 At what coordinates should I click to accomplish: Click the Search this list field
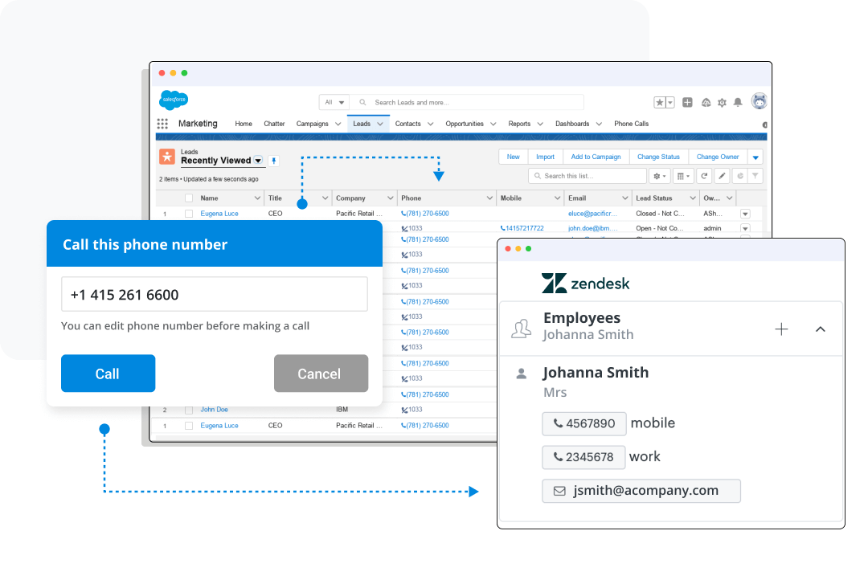click(588, 176)
